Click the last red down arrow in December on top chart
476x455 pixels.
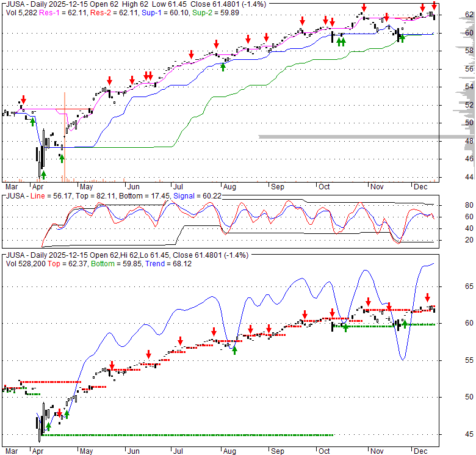point(434,5)
